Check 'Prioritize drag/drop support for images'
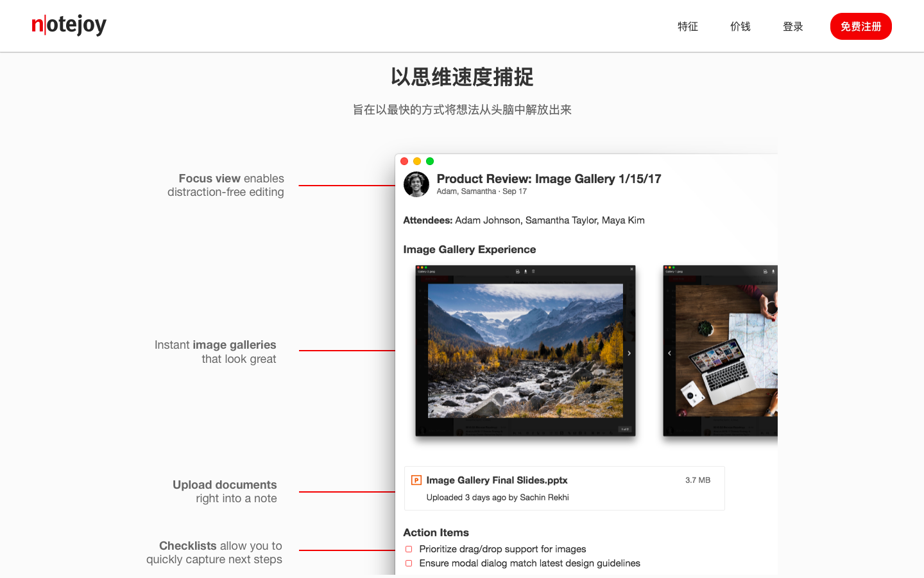The image size is (924, 578). coord(409,549)
